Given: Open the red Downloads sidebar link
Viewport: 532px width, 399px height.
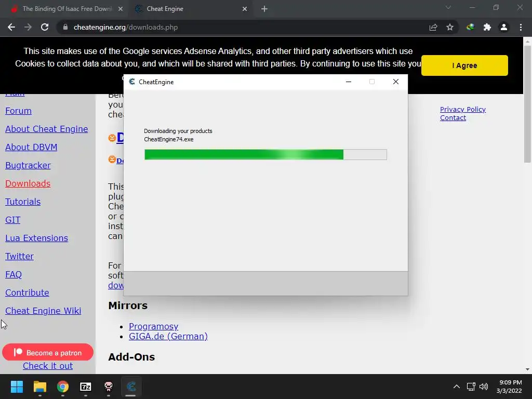Looking at the screenshot, I should point(28,183).
